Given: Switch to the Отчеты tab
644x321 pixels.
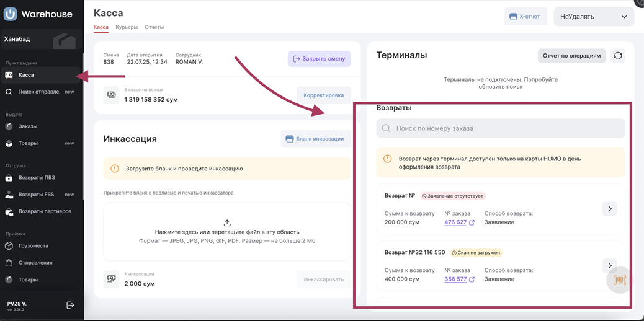Looking at the screenshot, I should (154, 27).
